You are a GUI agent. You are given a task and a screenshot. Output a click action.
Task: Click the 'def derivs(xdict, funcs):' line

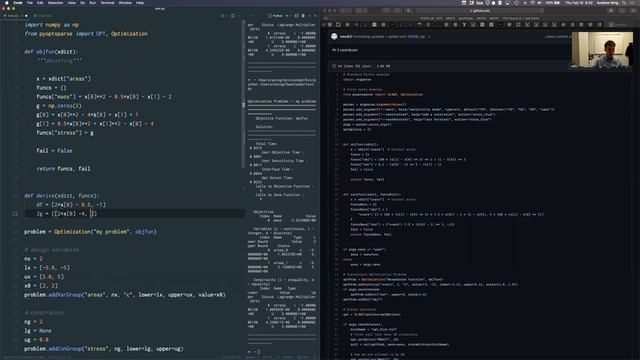(62, 196)
